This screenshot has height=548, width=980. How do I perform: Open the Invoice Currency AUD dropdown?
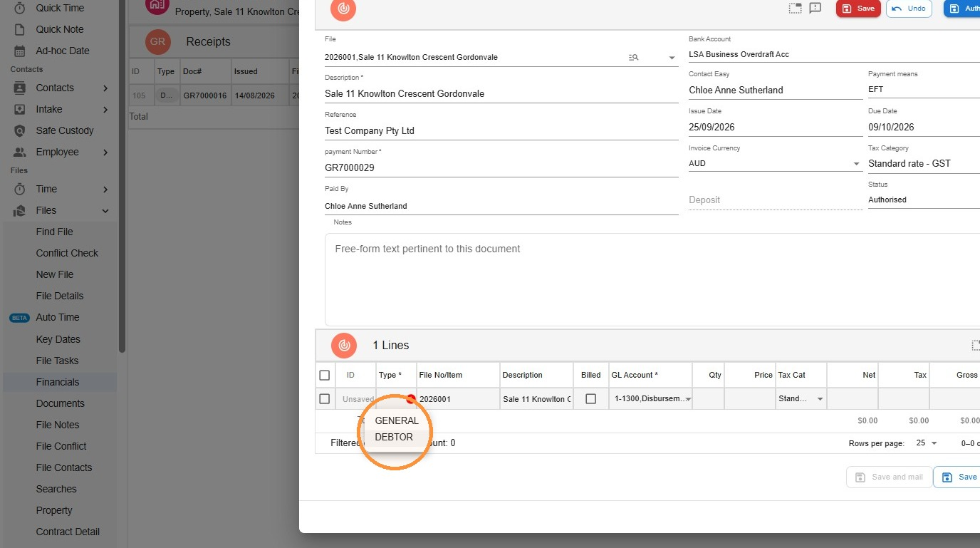pyautogui.click(x=856, y=164)
